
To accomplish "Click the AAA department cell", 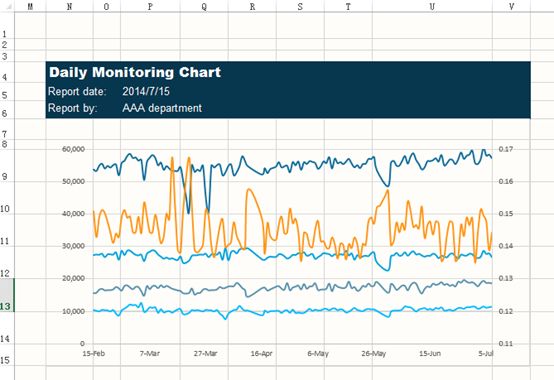I will 162,108.
